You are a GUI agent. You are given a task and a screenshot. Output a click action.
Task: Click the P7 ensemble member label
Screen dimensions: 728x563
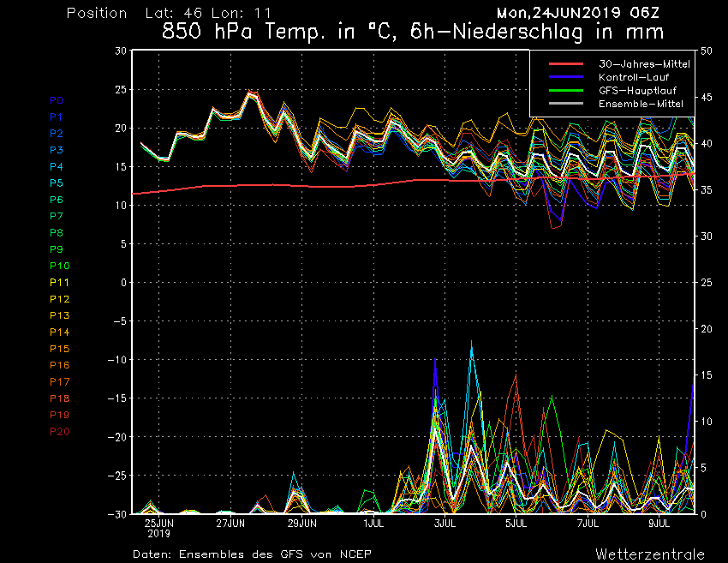(57, 216)
